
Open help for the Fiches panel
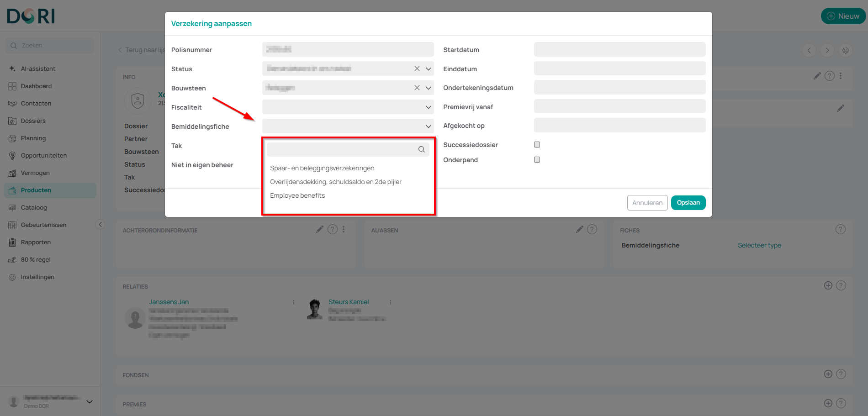(840, 229)
